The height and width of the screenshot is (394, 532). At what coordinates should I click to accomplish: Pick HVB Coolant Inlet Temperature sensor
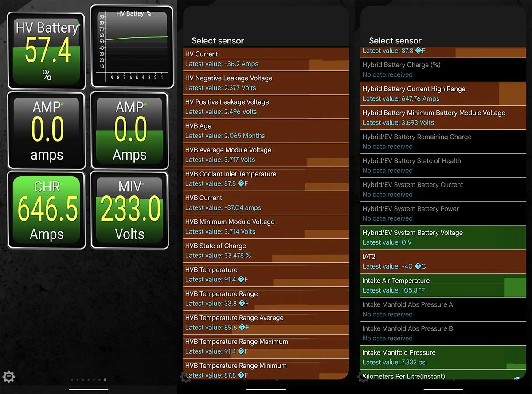point(266,179)
